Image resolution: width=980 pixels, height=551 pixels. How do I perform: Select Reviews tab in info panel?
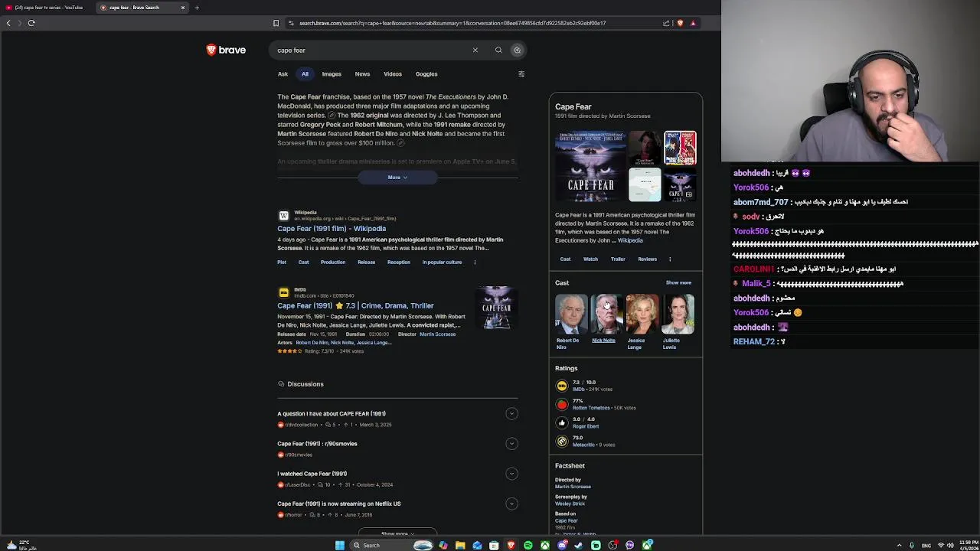click(x=647, y=259)
